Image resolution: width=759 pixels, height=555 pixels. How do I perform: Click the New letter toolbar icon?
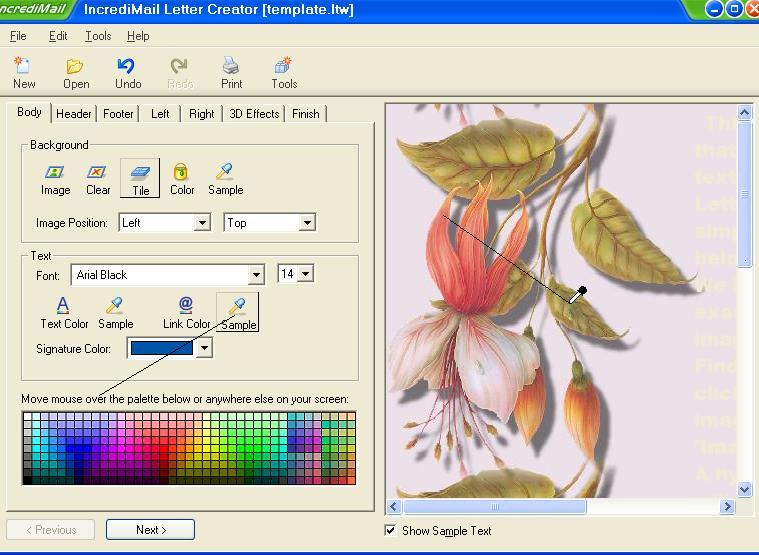tap(24, 67)
